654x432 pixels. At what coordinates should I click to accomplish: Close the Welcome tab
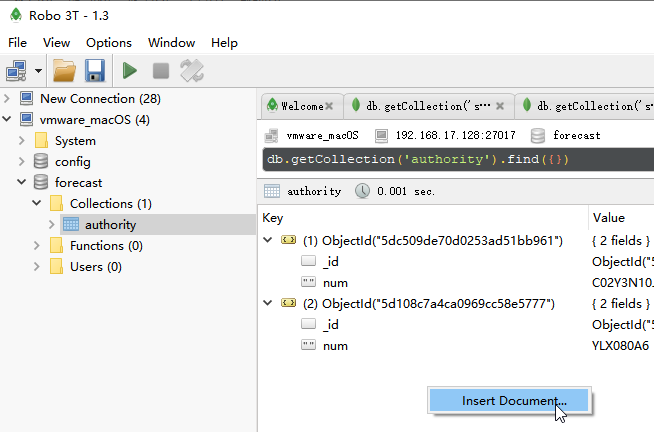pyautogui.click(x=329, y=106)
